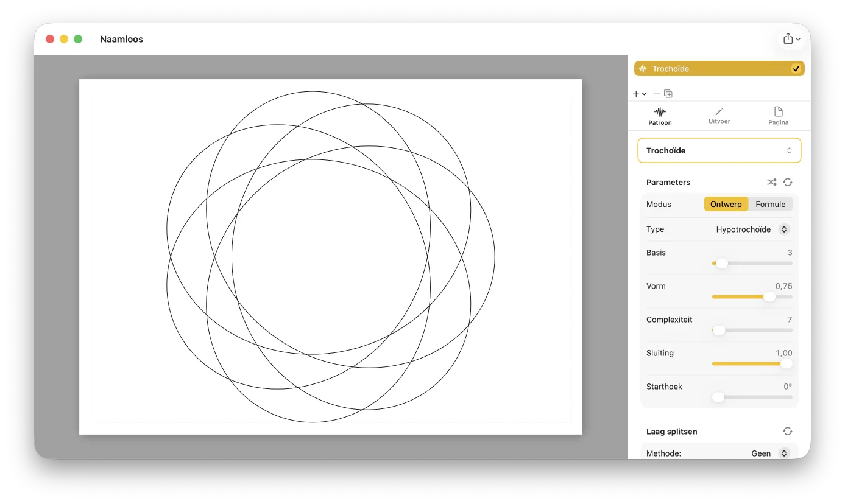Viewport: 845px width, 504px height.
Task: Click the "Laag splitsen" section heading
Action: click(671, 432)
